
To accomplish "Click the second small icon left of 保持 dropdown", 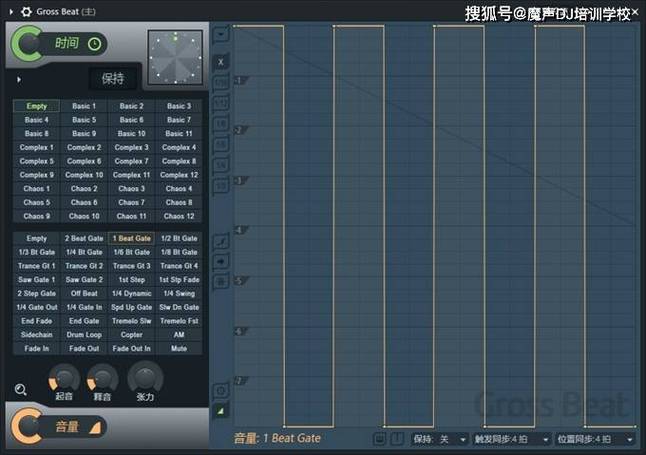I will click(x=398, y=439).
